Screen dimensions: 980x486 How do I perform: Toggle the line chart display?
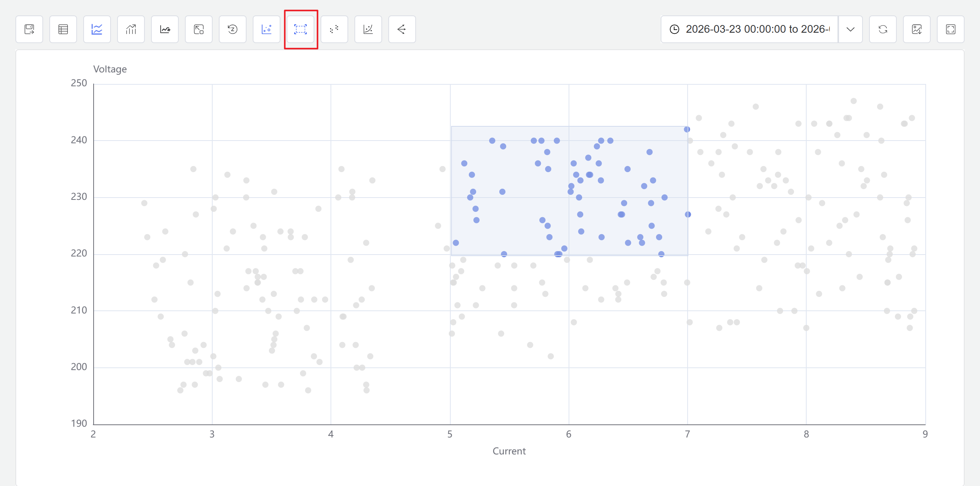click(x=97, y=29)
